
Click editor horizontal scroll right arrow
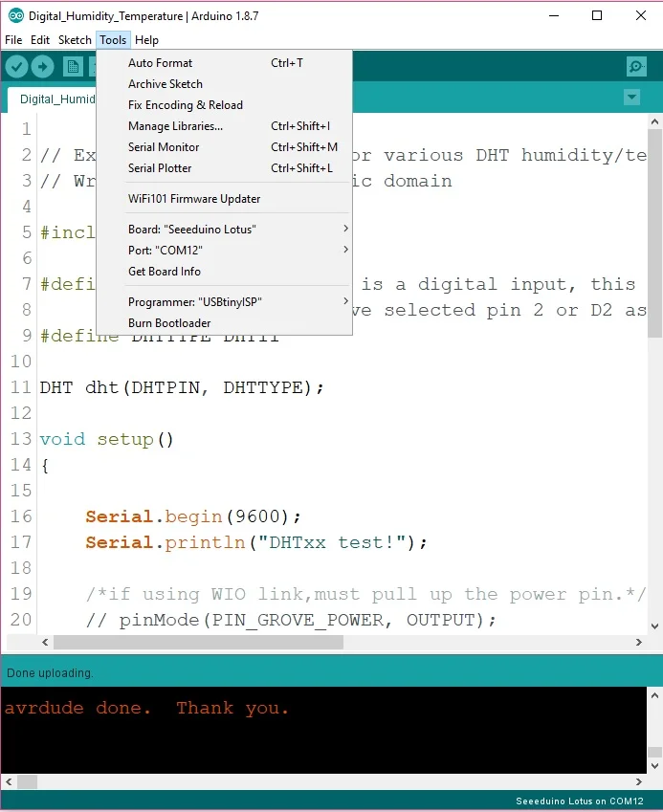(639, 642)
